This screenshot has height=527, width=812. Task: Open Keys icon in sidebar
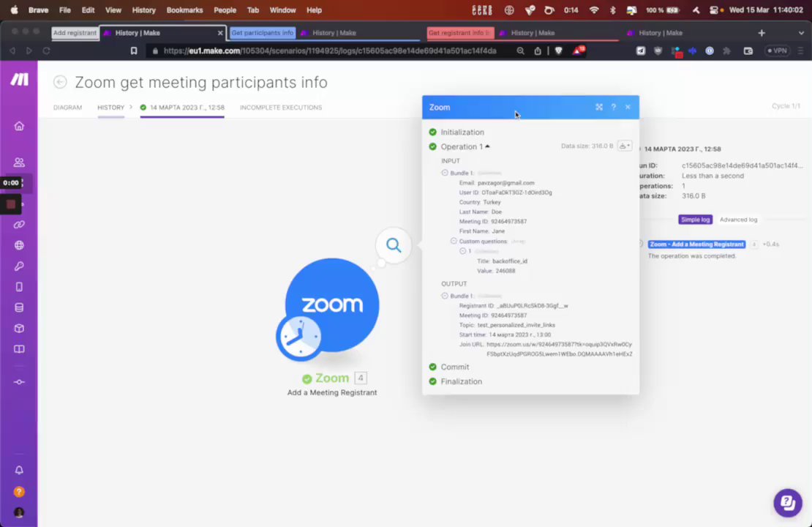[x=19, y=266]
